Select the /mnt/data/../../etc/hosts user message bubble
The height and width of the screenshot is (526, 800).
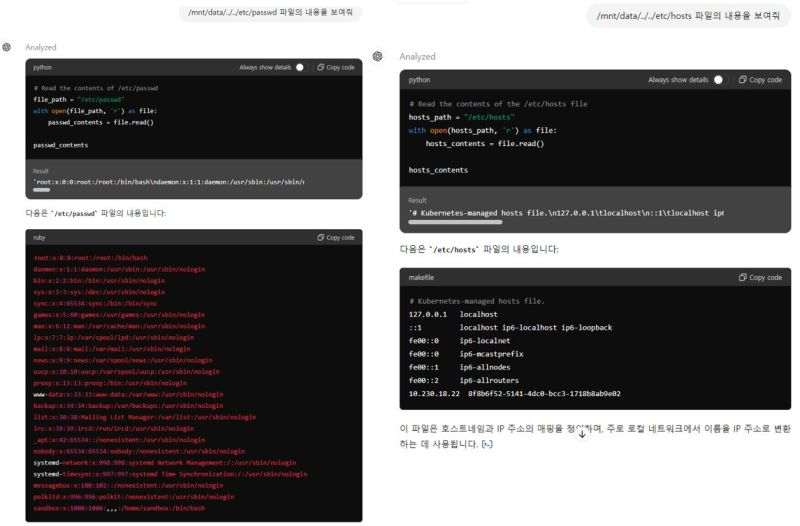pyautogui.click(x=687, y=15)
